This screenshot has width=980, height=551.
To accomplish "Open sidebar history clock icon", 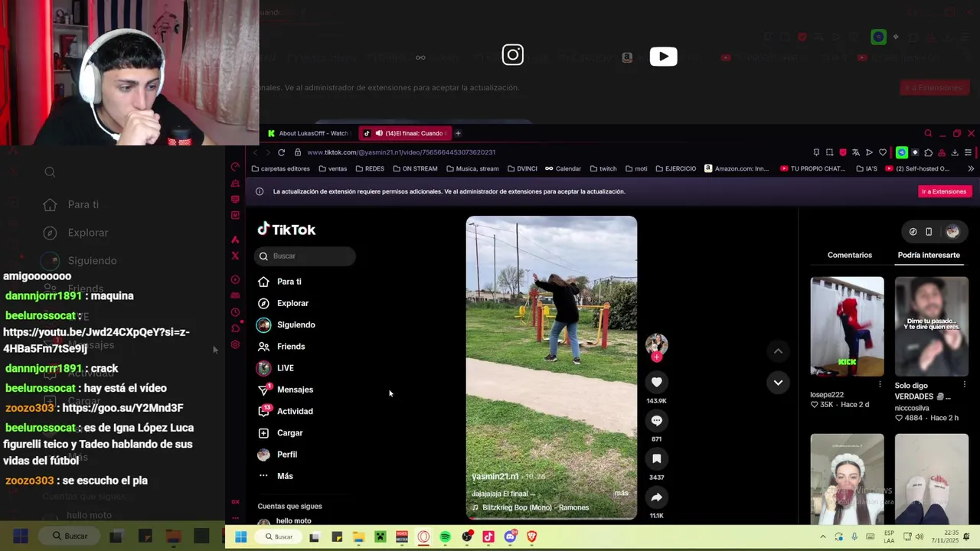I will [x=235, y=312].
